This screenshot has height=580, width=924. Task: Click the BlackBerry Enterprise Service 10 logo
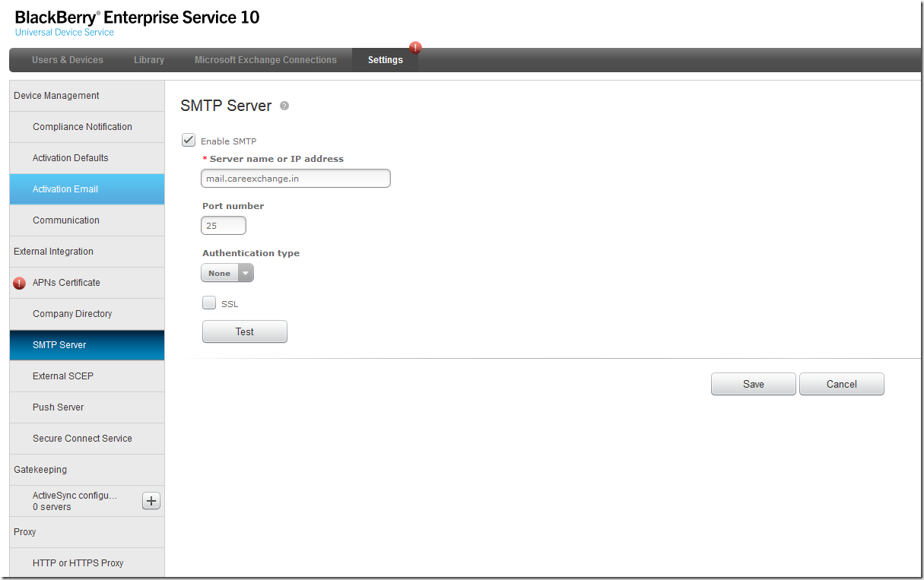[x=137, y=17]
